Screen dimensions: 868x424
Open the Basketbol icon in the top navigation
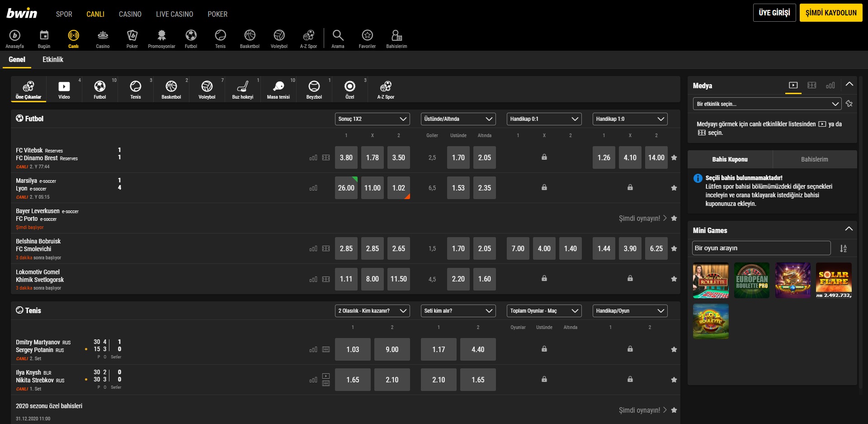(x=250, y=39)
